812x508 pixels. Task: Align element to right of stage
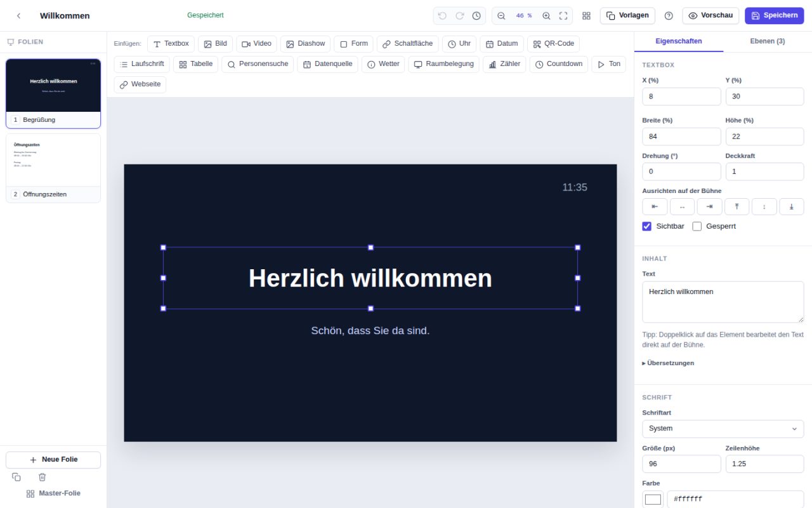709,206
